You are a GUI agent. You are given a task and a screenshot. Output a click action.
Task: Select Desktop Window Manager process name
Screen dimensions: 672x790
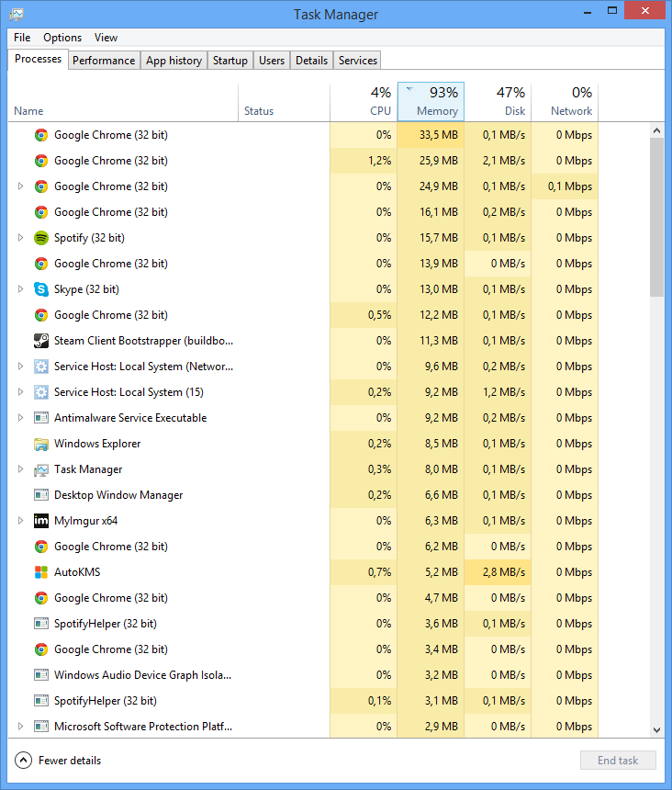(118, 495)
